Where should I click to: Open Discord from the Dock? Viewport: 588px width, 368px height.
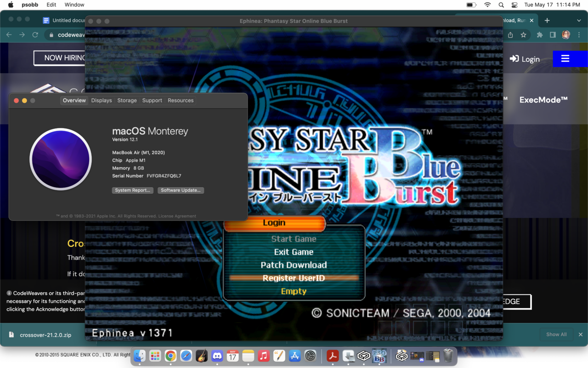(217, 356)
